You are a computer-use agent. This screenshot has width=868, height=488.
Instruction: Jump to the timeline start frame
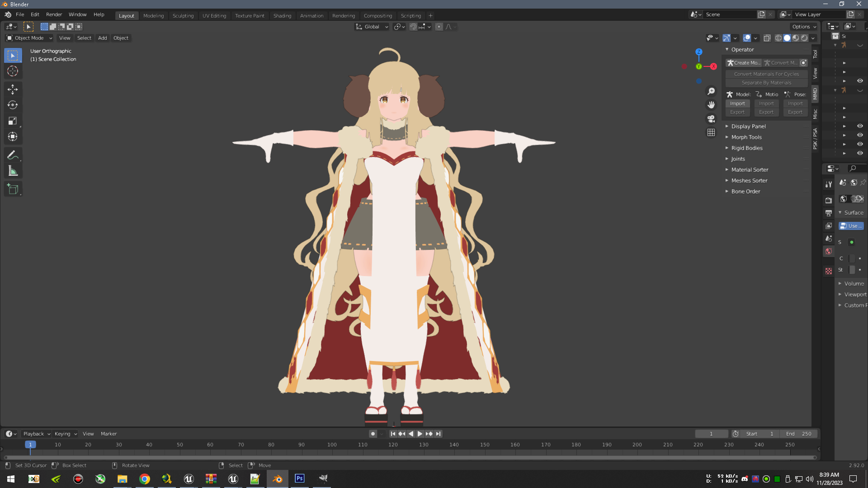coord(393,434)
